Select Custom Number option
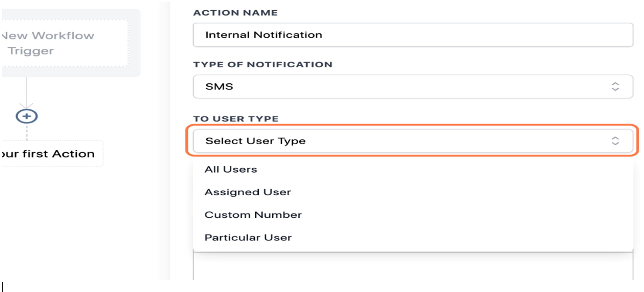This screenshot has height=292, width=644. 413,215
